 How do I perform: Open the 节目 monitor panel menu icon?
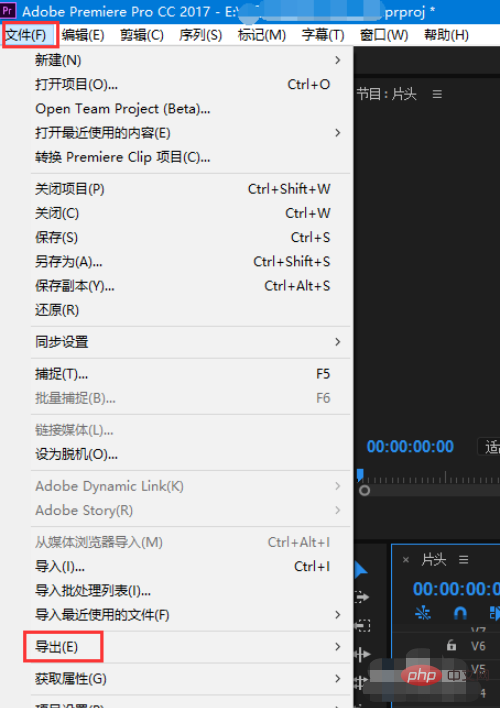click(x=437, y=94)
